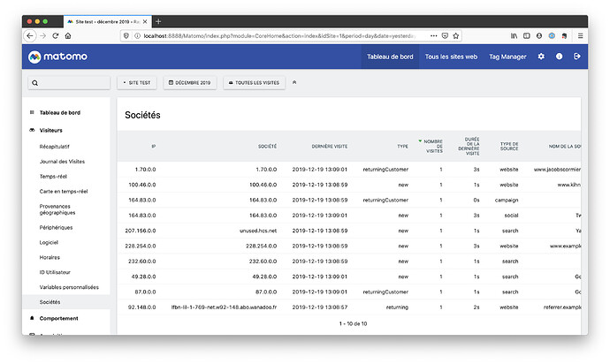This screenshot has width=610, height=364.
Task: Open a new browser tab with plus
Action: pyautogui.click(x=158, y=22)
